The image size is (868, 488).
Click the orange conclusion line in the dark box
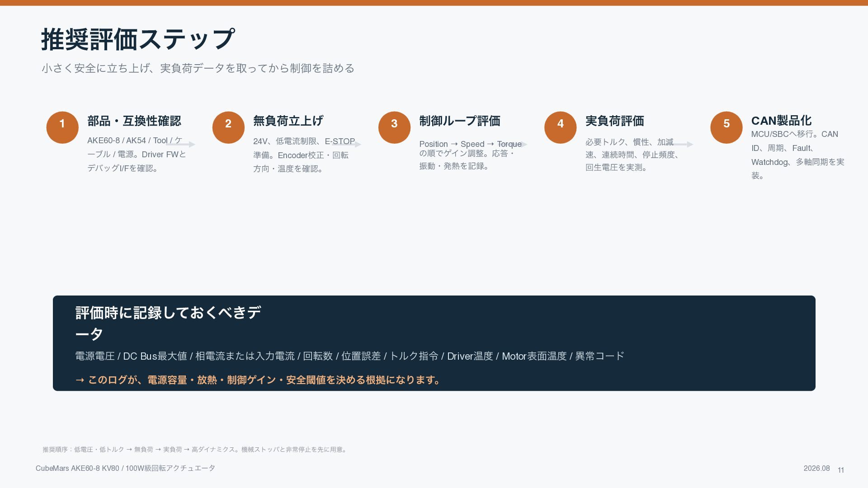258,380
